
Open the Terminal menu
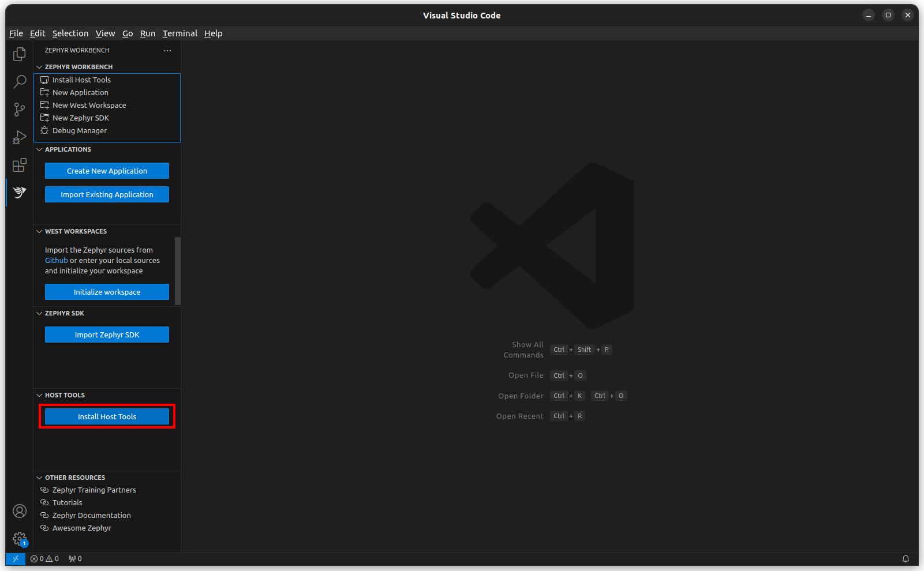179,33
